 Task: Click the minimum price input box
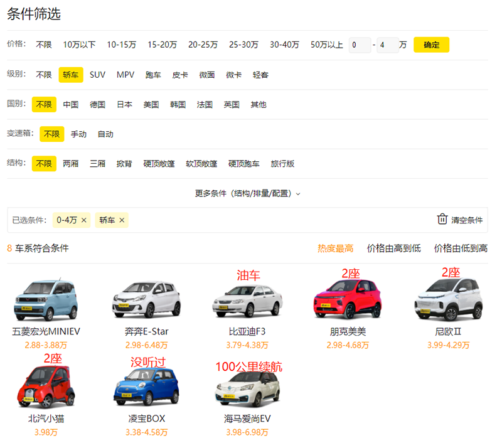360,45
